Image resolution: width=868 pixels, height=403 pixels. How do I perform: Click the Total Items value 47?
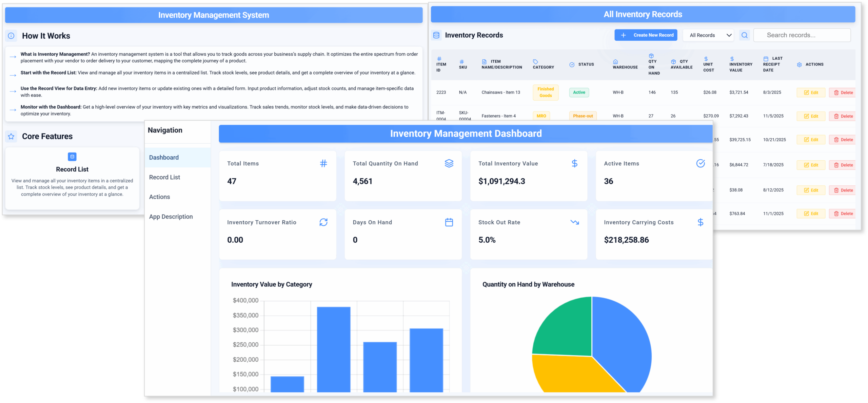point(232,181)
